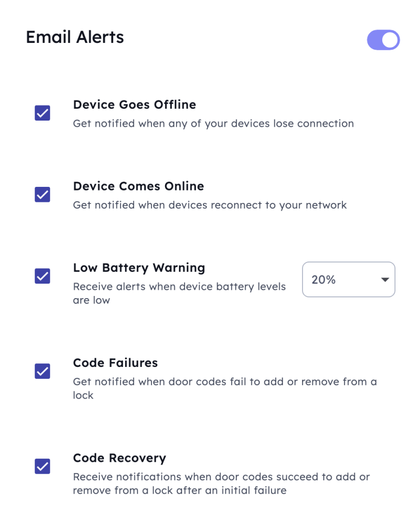Click the "door codes fail" description text
420x530 pixels.
pos(224,382)
